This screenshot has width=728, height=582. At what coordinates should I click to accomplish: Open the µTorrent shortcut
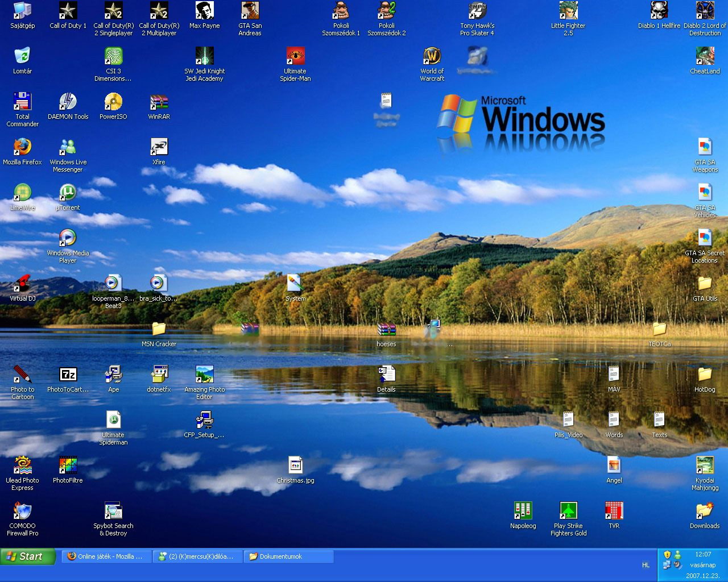click(68, 198)
